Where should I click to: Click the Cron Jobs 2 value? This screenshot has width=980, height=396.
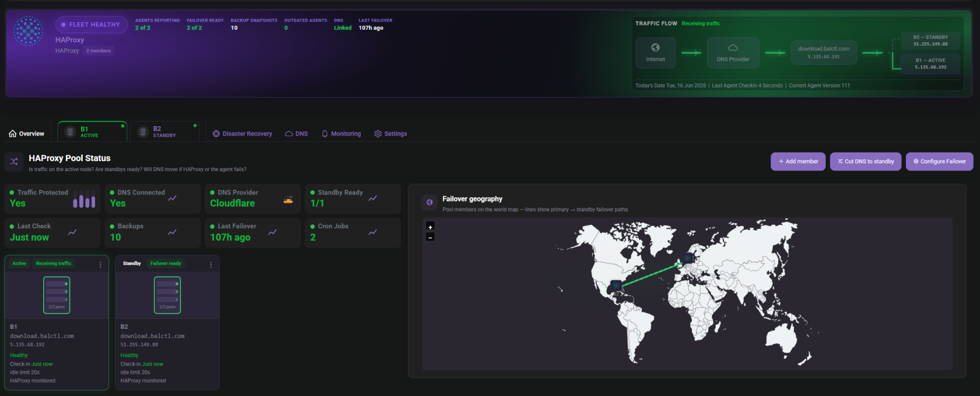coord(313,237)
